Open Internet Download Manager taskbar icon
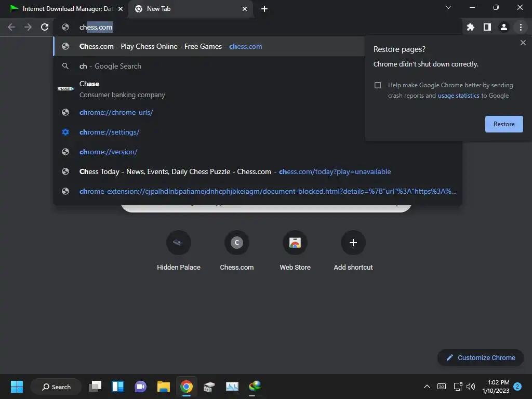This screenshot has width=532, height=399. [x=255, y=387]
